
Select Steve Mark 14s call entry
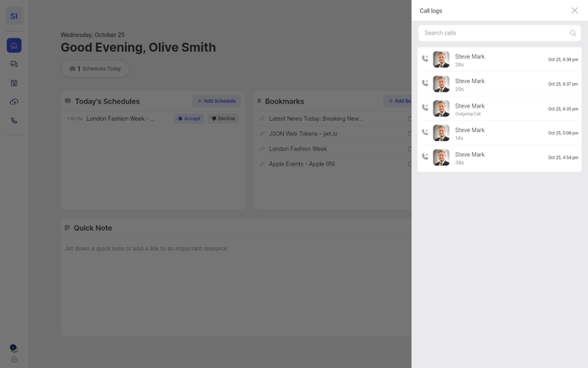500,133
